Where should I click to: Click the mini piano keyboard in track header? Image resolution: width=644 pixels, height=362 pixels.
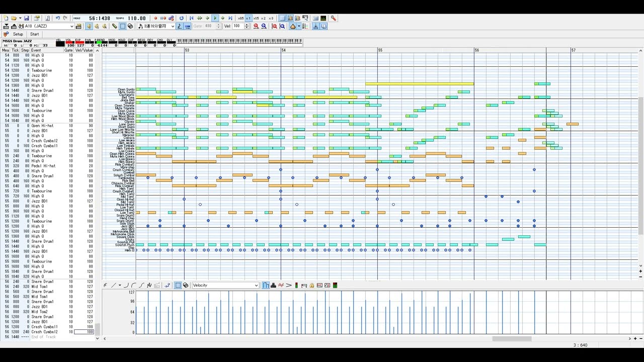point(239,42)
